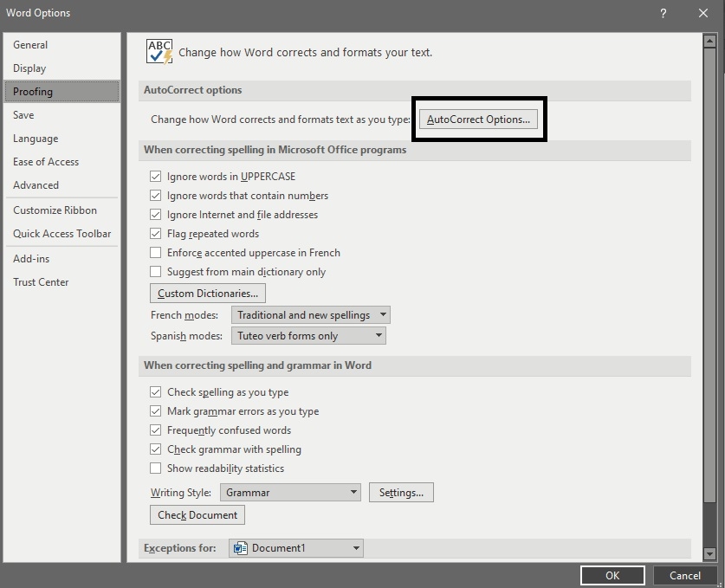Open Customize Ribbon settings
Viewport: 725px width, 588px height.
pos(62,210)
